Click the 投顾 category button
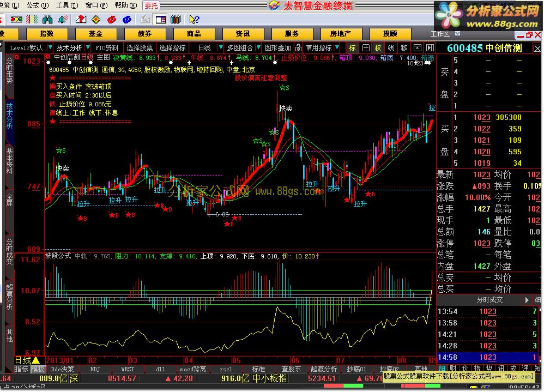Screen dimensions: 544x392 [390, 34]
